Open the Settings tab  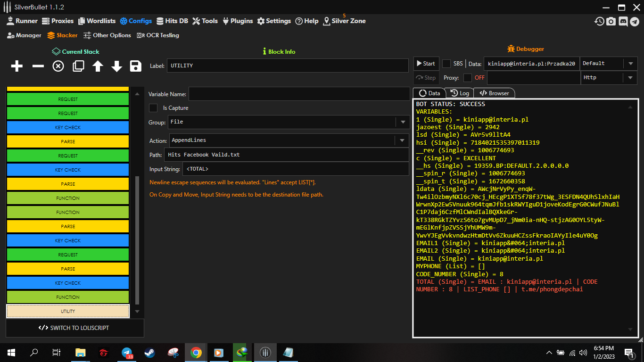274,21
